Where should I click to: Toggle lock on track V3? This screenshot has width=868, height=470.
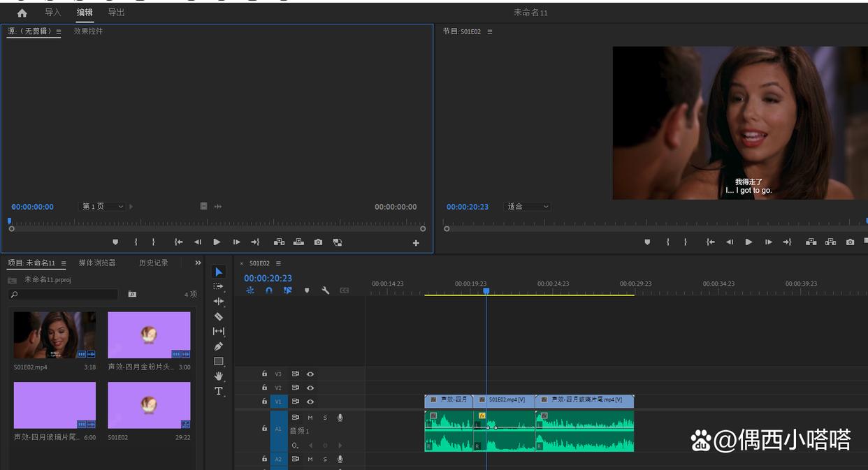(264, 374)
